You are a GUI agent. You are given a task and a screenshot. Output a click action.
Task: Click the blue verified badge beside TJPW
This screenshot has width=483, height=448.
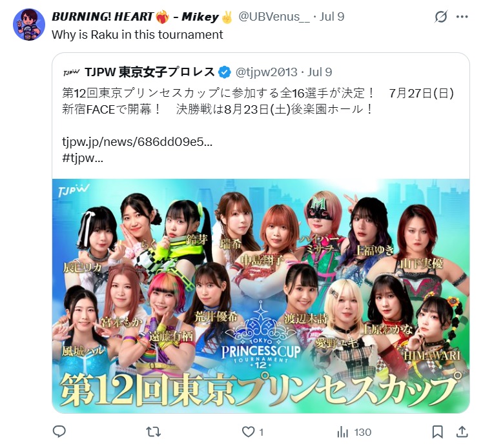coord(225,72)
